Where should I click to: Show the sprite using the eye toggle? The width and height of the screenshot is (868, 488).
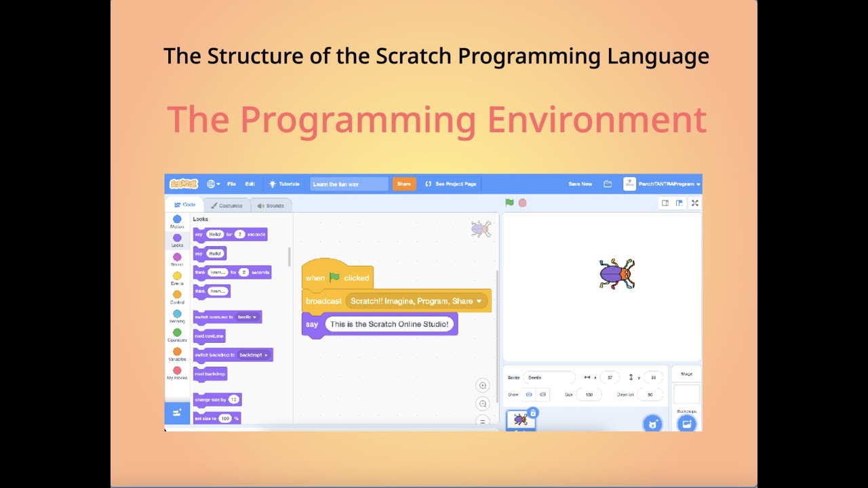coord(529,394)
